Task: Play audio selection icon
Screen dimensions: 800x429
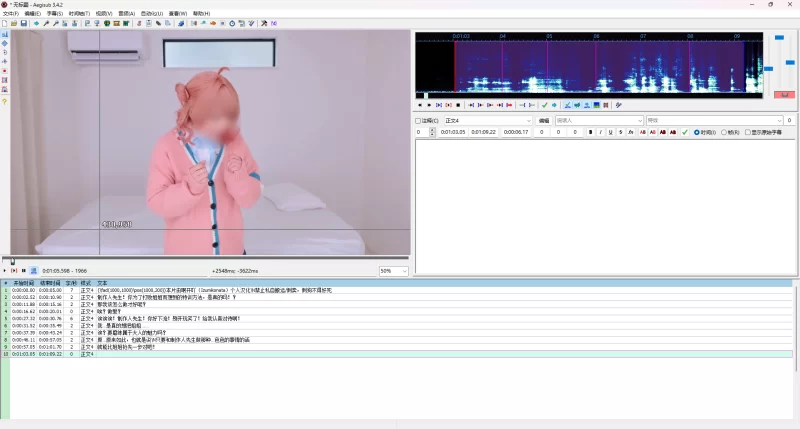Action: click(439, 105)
